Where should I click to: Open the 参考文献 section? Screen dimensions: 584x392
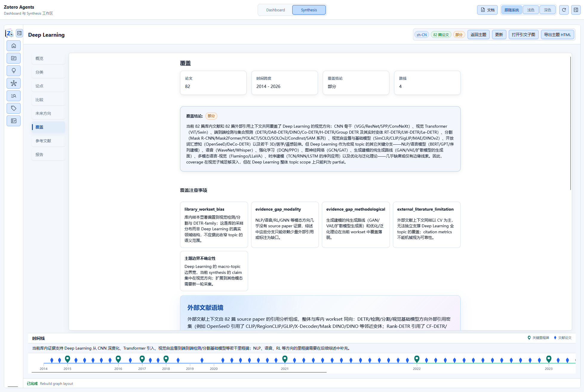click(x=48, y=141)
